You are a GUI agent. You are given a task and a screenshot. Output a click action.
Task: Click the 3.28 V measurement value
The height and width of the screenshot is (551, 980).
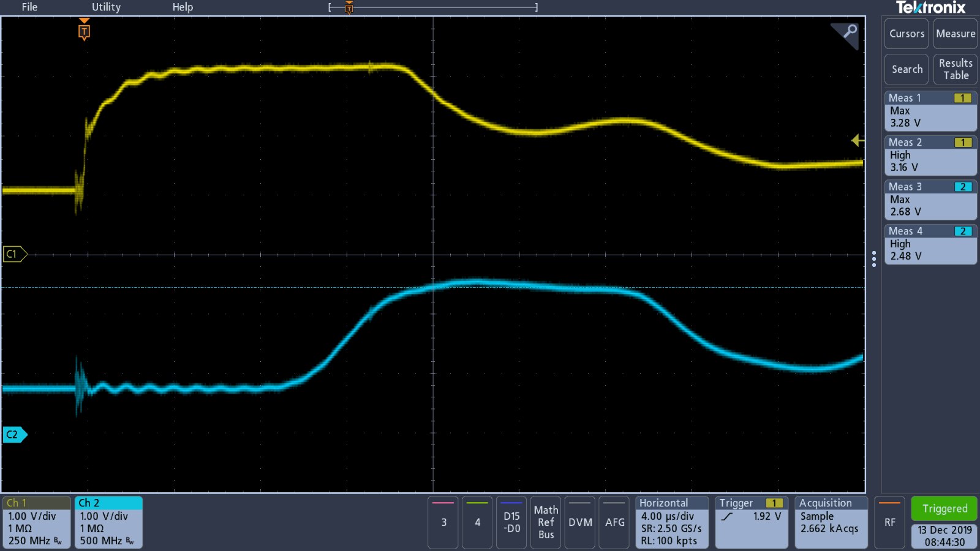coord(905,123)
